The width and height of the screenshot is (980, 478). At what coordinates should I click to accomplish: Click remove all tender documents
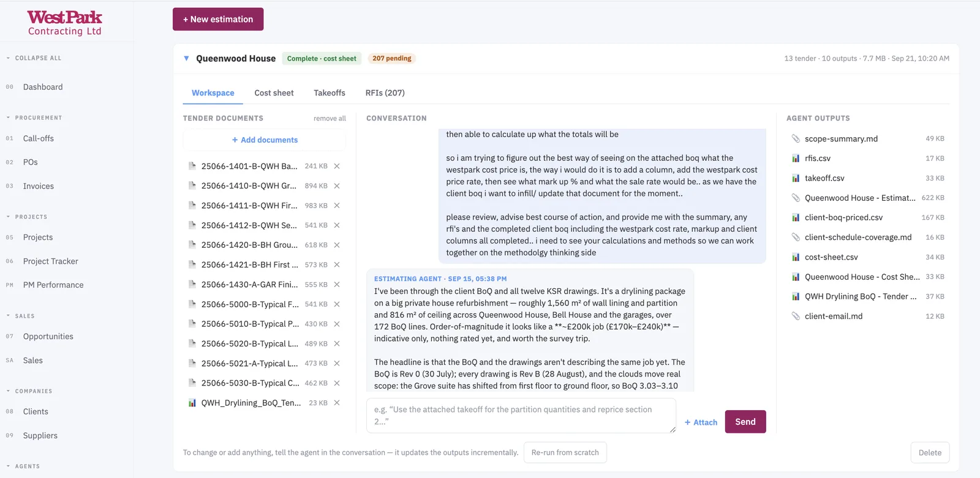[x=330, y=119]
